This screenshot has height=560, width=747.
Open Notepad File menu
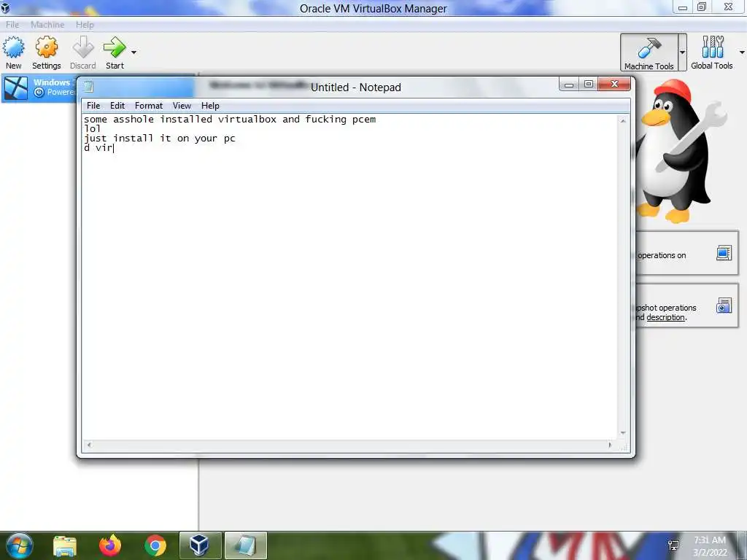tap(93, 106)
